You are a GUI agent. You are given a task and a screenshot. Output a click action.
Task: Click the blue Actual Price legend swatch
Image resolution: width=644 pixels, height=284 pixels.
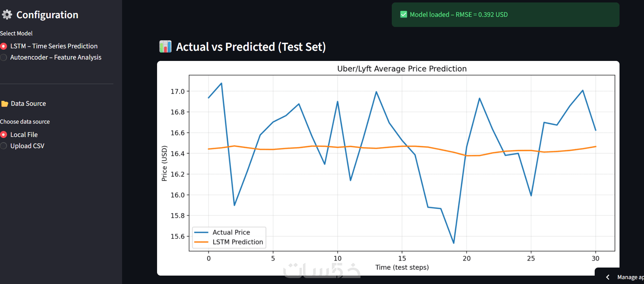coord(201,232)
